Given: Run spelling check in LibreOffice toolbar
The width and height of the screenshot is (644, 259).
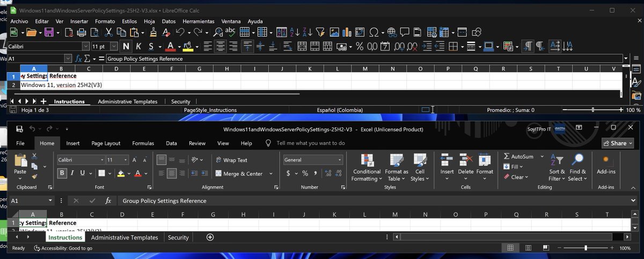Looking at the screenshot, I should 231,33.
